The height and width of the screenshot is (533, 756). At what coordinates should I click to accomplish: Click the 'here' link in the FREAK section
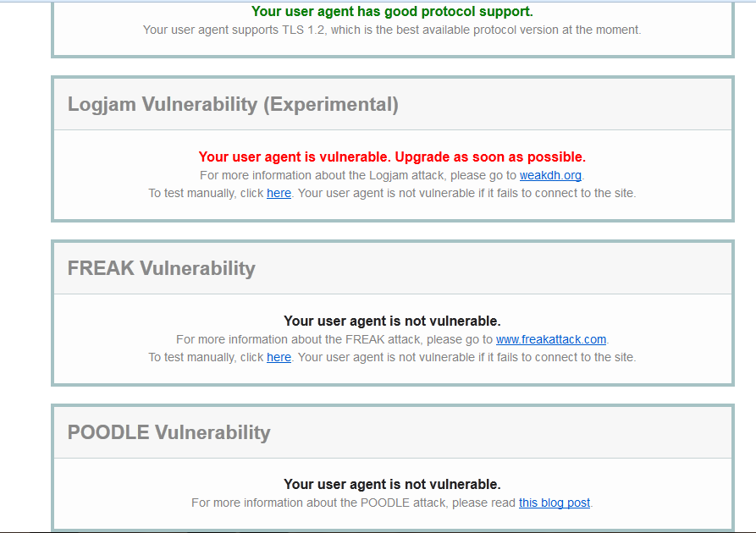[x=279, y=357]
